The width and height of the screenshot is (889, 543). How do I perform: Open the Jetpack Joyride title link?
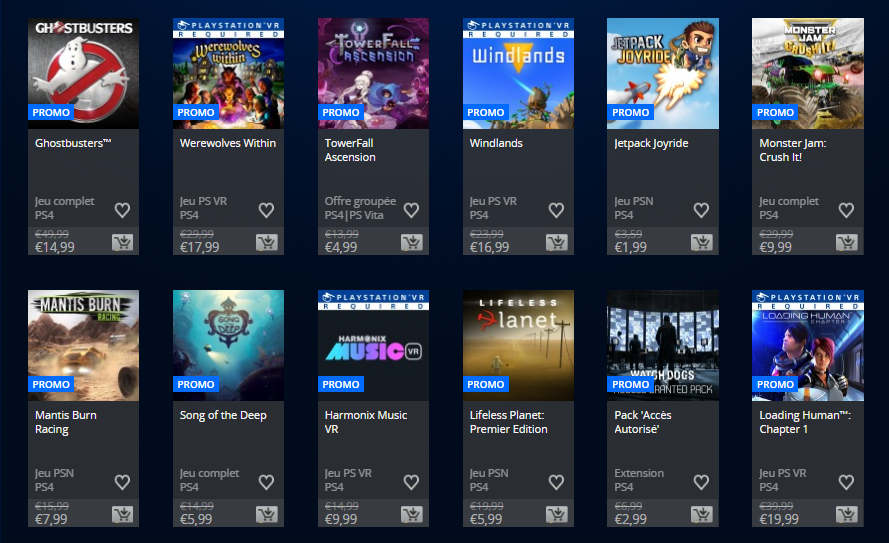point(651,143)
